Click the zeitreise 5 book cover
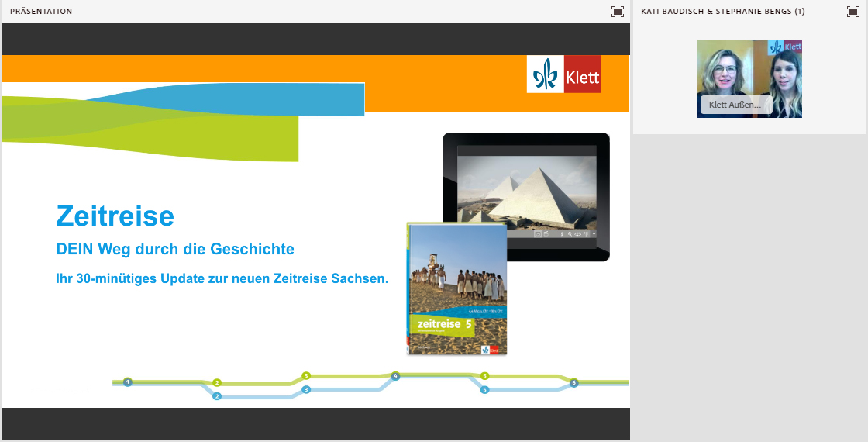 pos(456,288)
